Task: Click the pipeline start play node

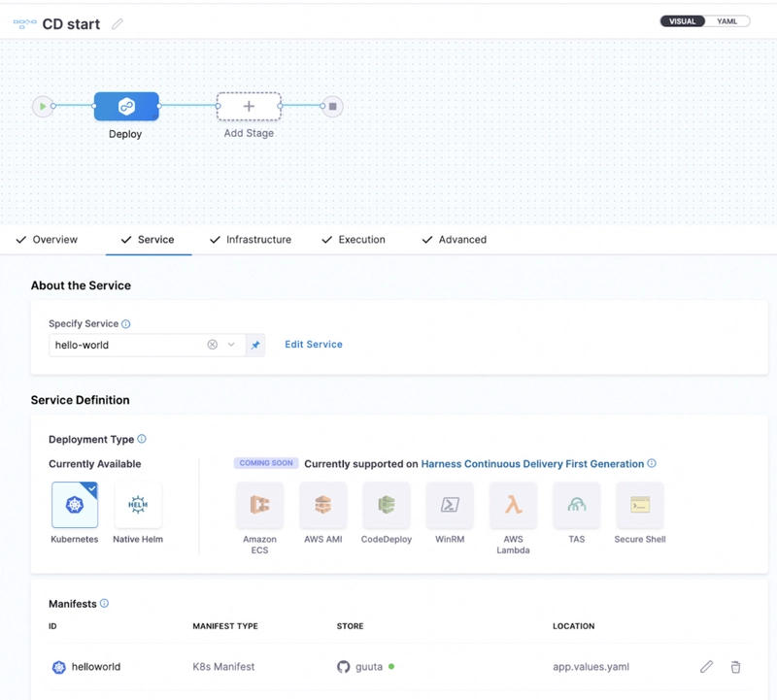Action: [43, 106]
